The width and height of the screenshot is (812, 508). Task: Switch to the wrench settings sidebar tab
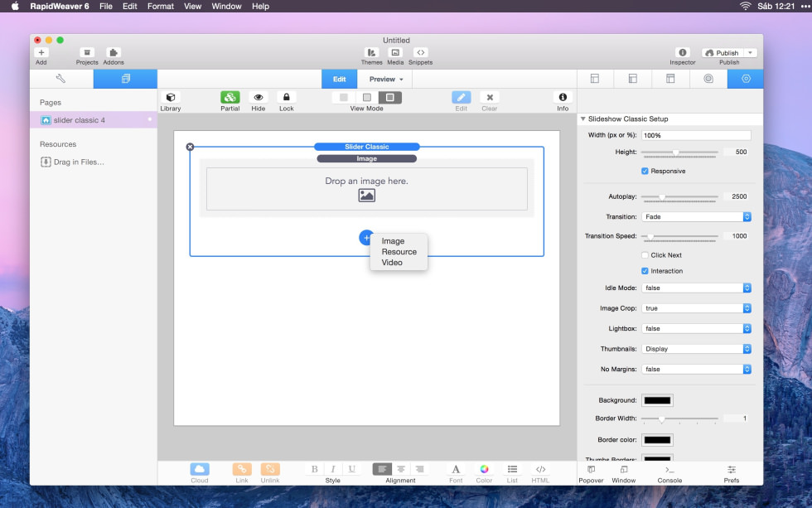61,79
